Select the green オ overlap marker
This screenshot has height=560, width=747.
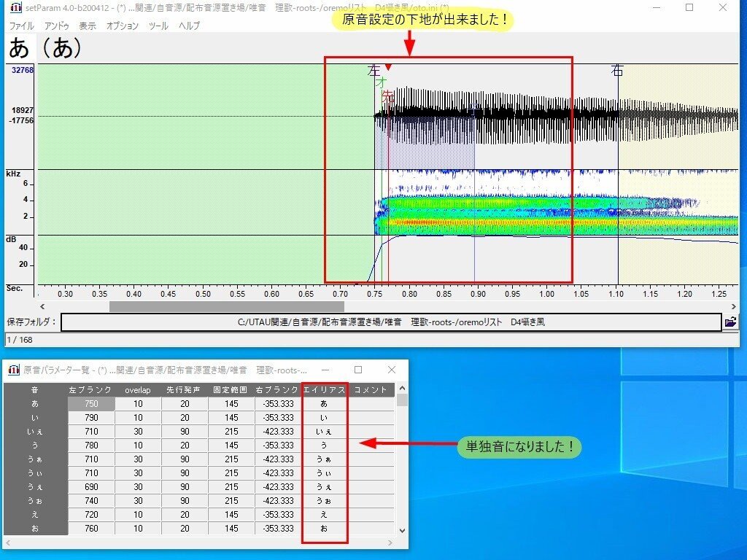(381, 82)
